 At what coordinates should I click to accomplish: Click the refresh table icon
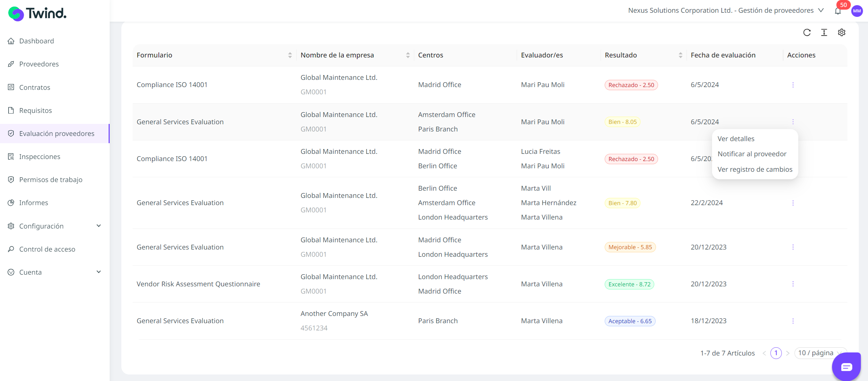click(807, 32)
